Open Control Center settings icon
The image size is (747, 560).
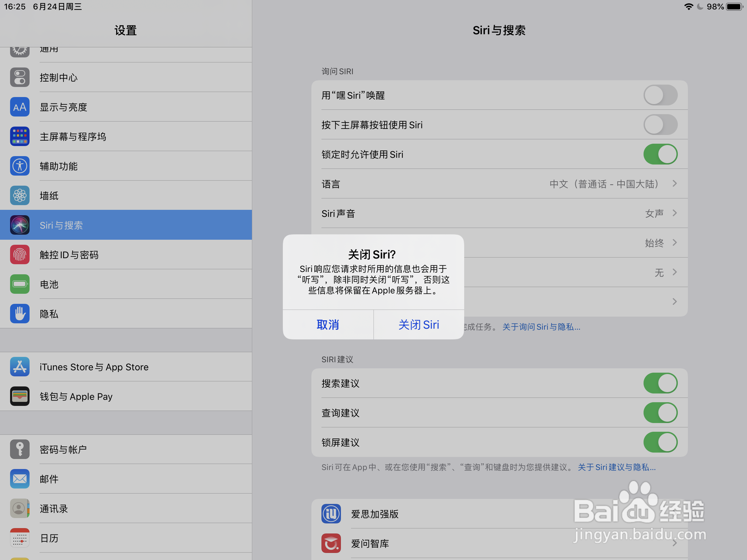tap(19, 77)
